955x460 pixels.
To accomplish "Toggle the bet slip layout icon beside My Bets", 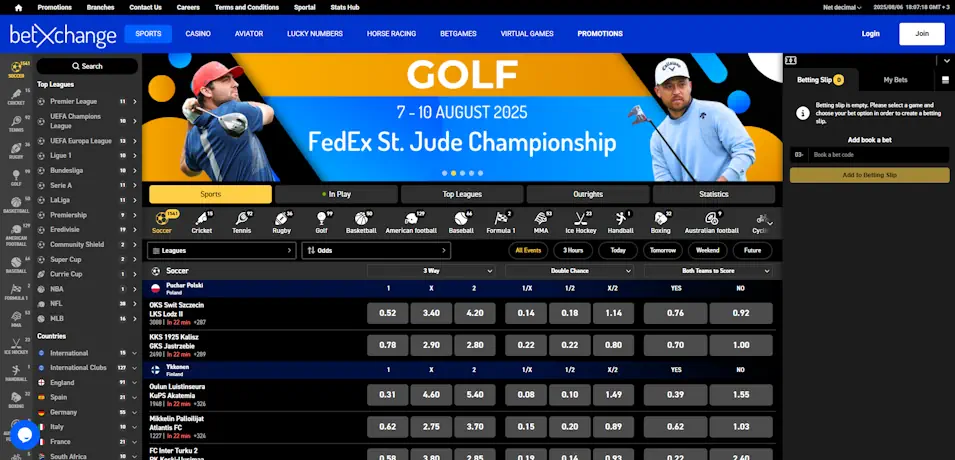I will (x=945, y=80).
